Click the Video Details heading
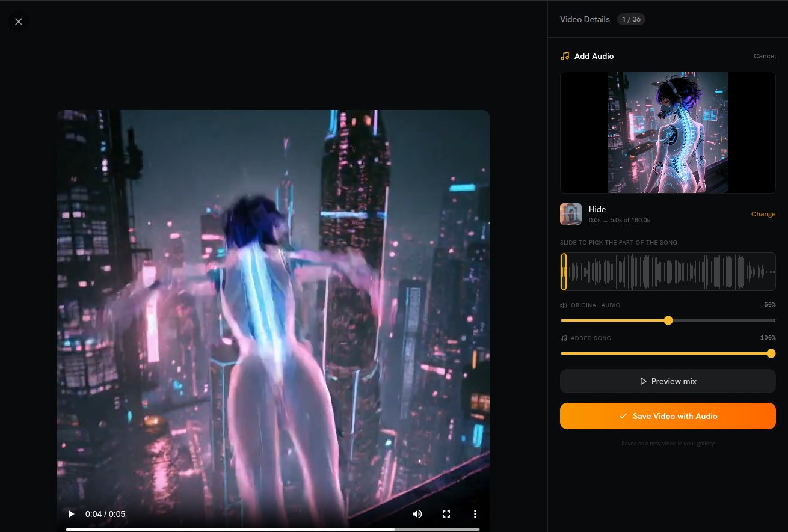The image size is (788, 532). pos(585,19)
